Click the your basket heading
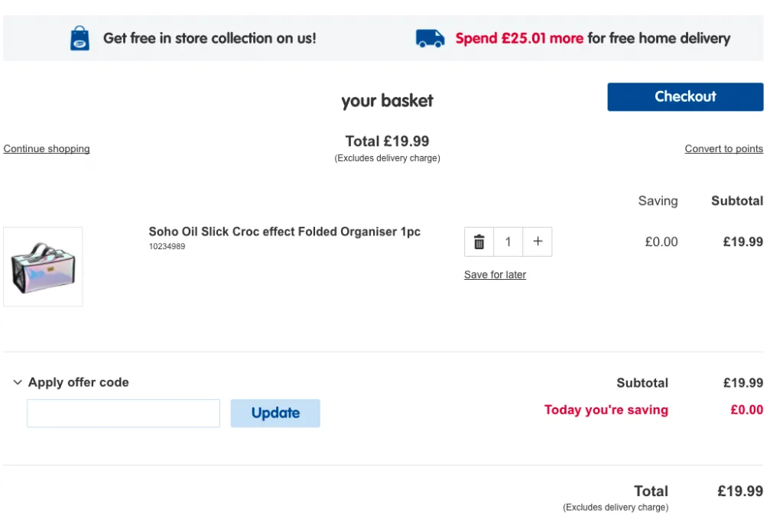Image resolution: width=783 pixels, height=532 pixels. click(387, 101)
